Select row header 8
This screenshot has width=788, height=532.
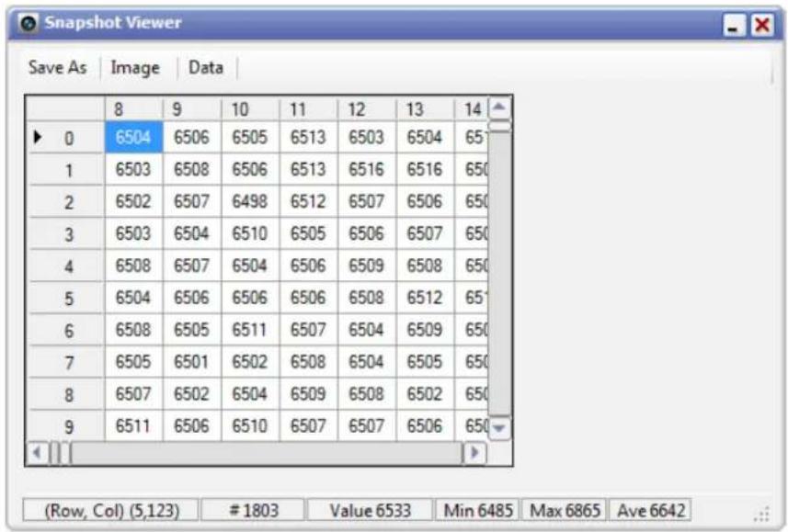tap(65, 394)
